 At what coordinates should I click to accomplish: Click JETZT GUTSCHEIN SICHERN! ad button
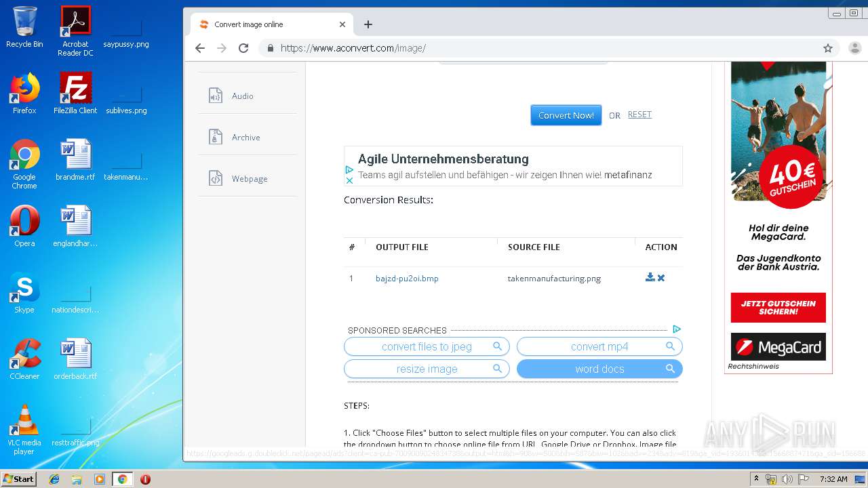778,308
